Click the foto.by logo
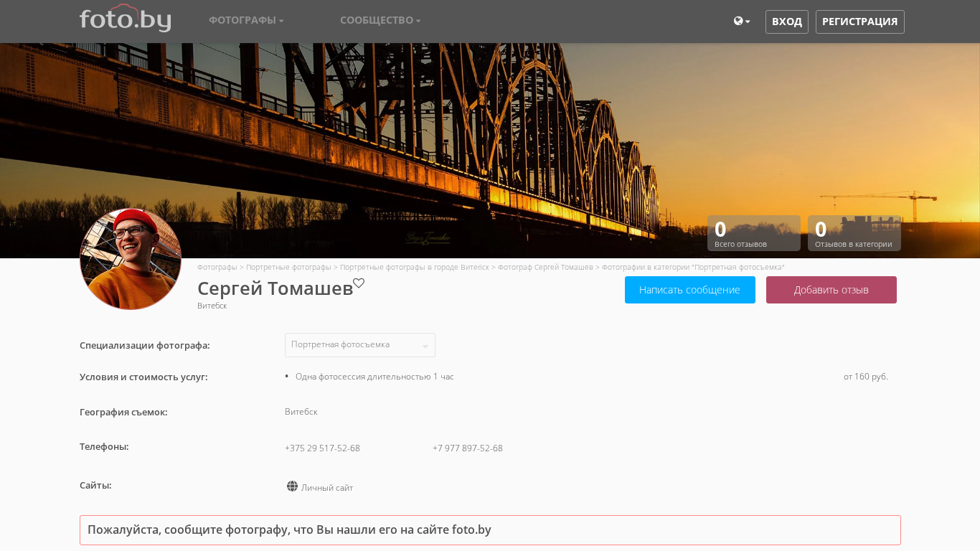 click(125, 19)
